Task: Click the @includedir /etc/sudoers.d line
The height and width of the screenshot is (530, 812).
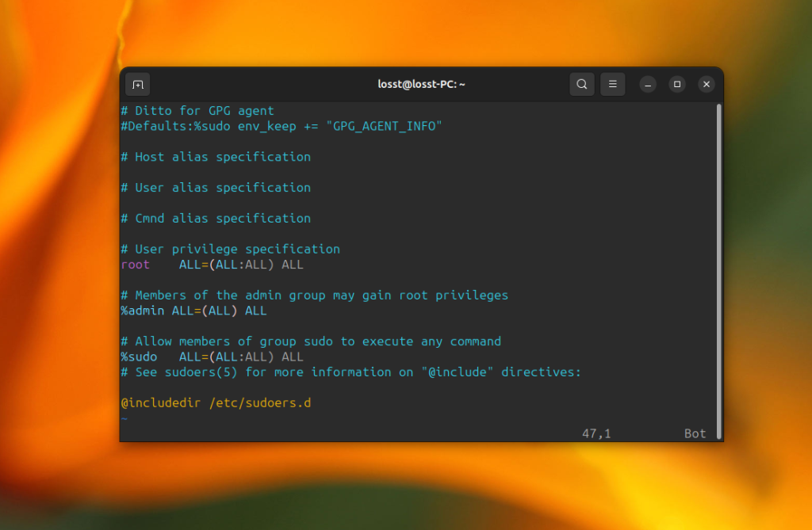Action: 216,402
